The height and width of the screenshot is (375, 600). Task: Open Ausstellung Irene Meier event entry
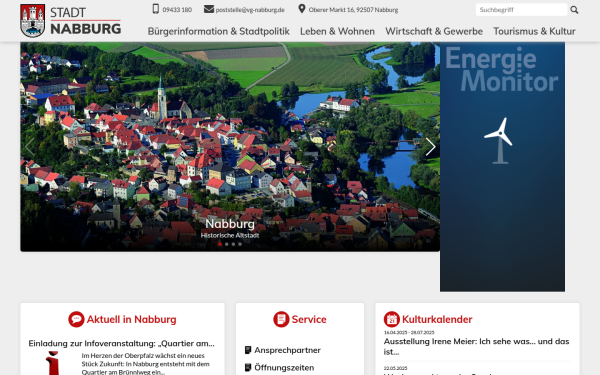476,346
